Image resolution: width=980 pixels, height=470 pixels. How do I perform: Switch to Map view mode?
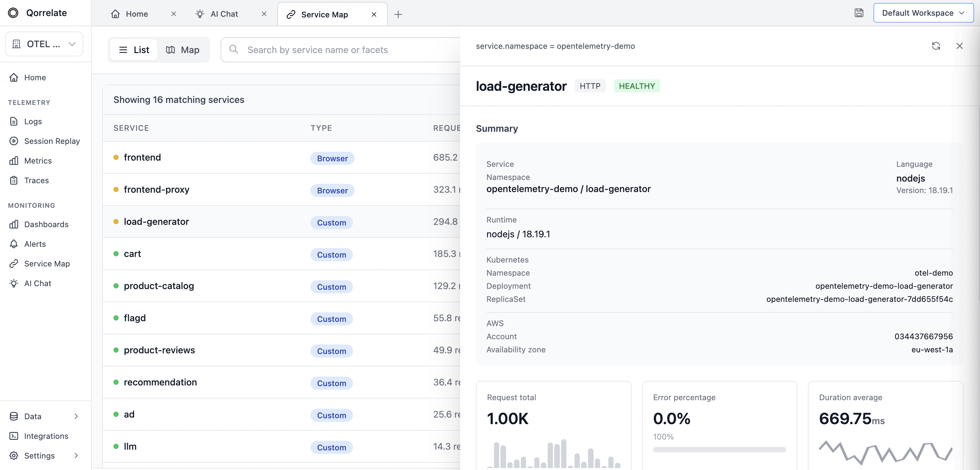click(x=183, y=50)
